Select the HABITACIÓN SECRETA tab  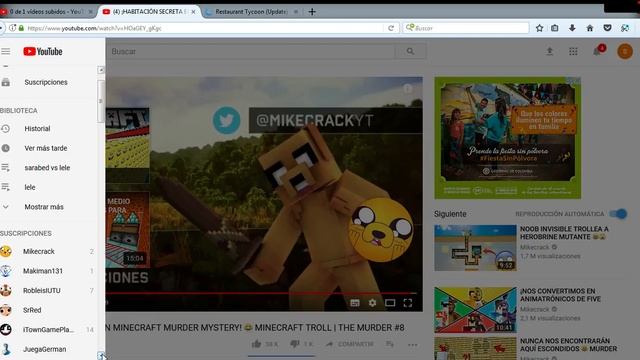pyautogui.click(x=149, y=12)
